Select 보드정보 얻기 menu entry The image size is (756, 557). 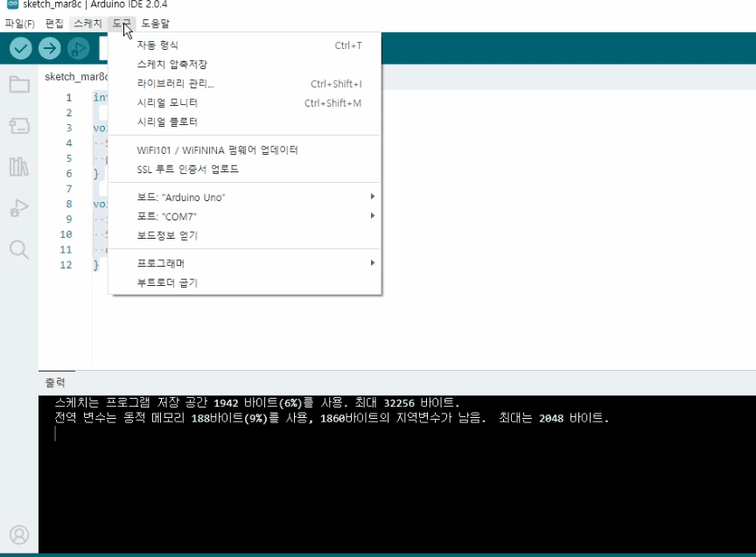[245, 235]
